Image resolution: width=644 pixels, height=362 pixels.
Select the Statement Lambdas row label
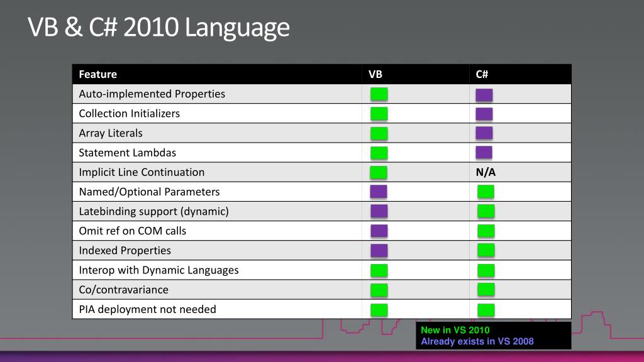click(x=127, y=153)
